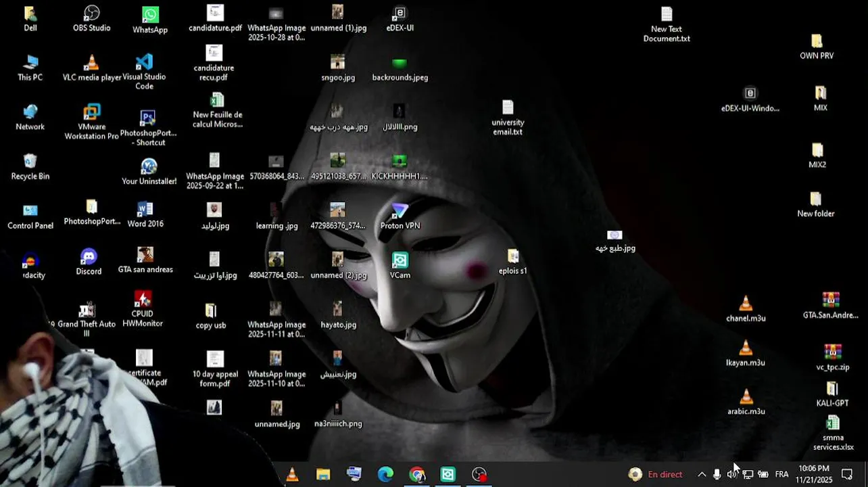Open arabic.m3u playlist file
The width and height of the screenshot is (868, 487).
point(746,402)
